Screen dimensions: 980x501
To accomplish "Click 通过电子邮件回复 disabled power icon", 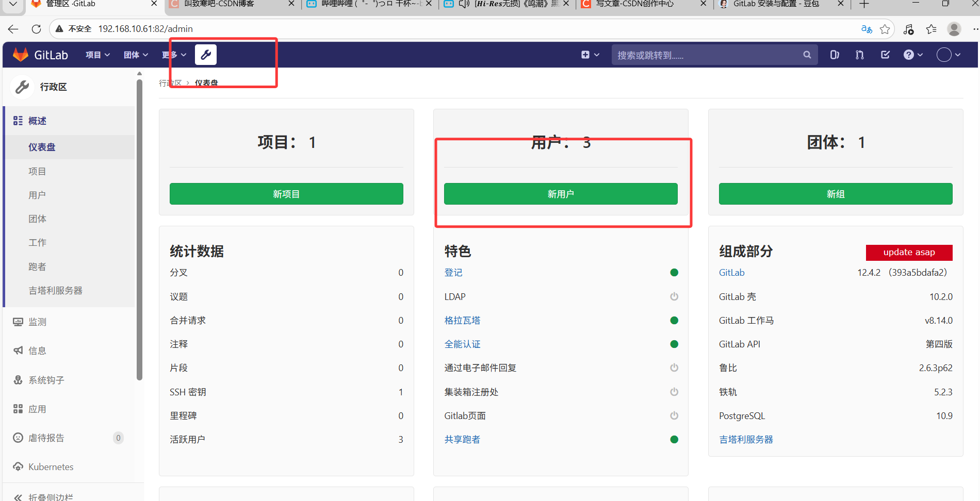I will pos(674,368).
